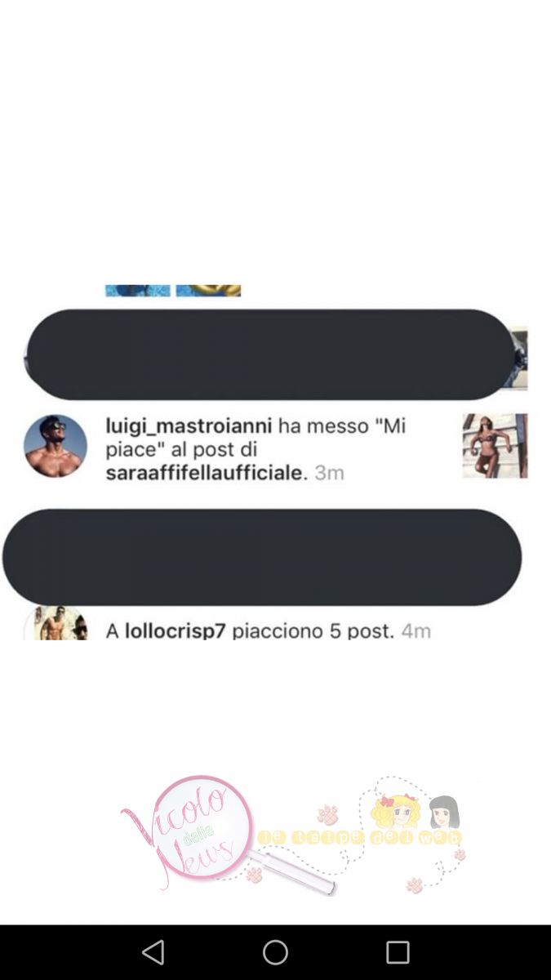Image resolution: width=551 pixels, height=980 pixels.
Task: Open the luigi_mastroianni username link
Action: [x=189, y=425]
